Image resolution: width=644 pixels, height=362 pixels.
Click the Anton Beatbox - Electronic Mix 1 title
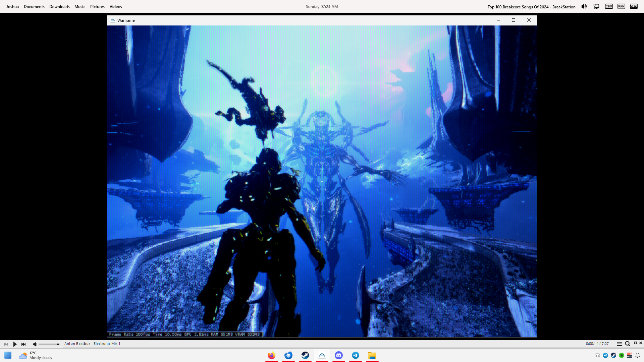(92, 344)
